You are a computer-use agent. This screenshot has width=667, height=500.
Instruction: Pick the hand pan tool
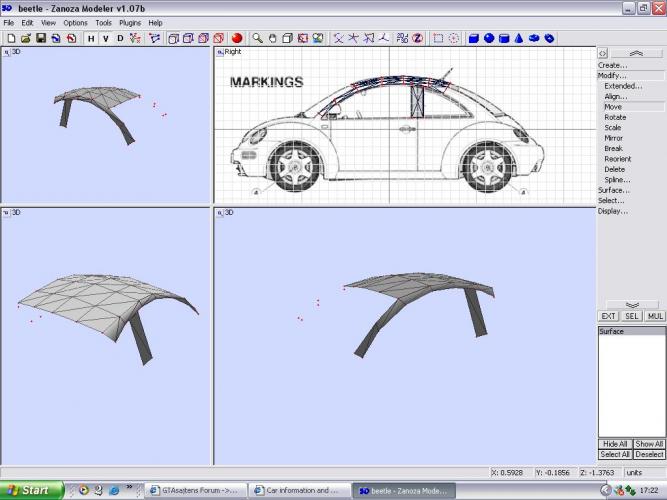272,38
